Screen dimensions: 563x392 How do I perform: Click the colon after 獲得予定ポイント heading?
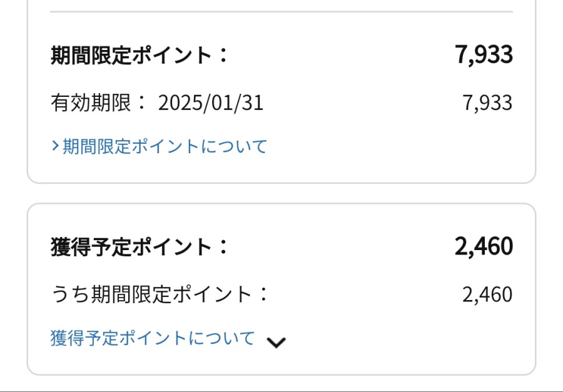tap(223, 248)
